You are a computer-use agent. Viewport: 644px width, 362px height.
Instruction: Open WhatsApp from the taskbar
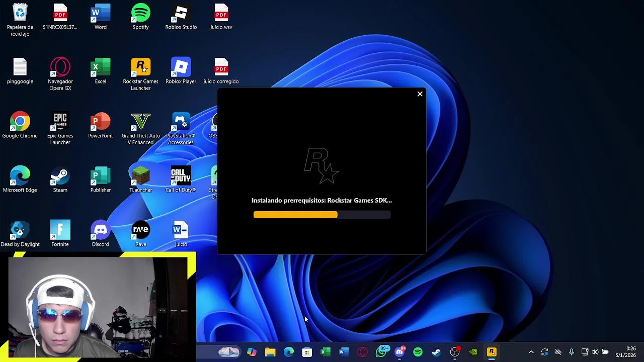(381, 351)
